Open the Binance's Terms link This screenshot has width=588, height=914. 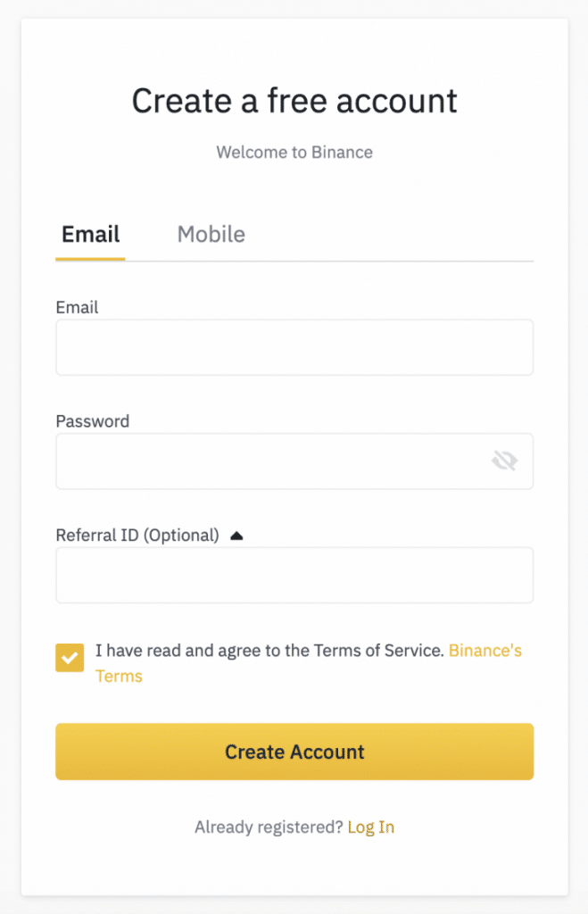[x=484, y=651]
